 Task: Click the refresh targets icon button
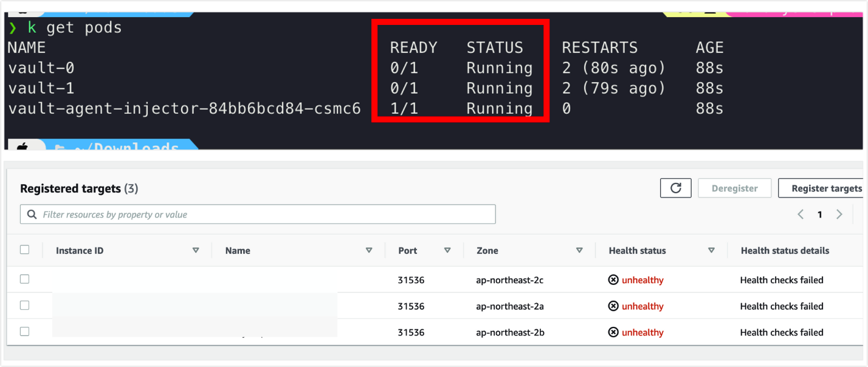pyautogui.click(x=676, y=188)
